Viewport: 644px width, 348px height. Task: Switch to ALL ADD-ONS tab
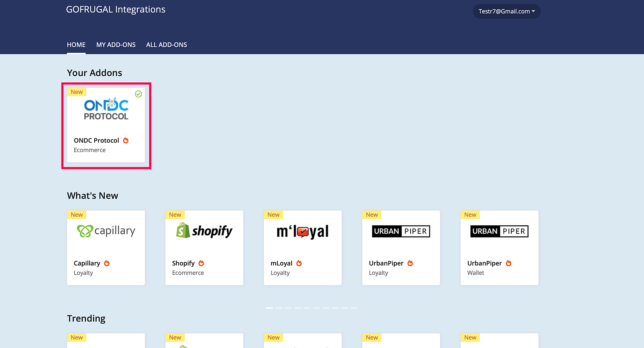(x=166, y=45)
